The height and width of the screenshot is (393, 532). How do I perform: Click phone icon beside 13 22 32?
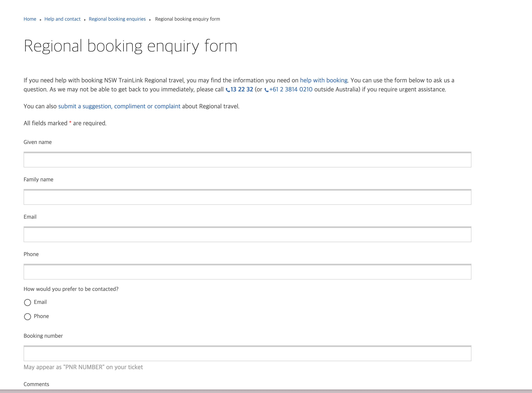(228, 90)
